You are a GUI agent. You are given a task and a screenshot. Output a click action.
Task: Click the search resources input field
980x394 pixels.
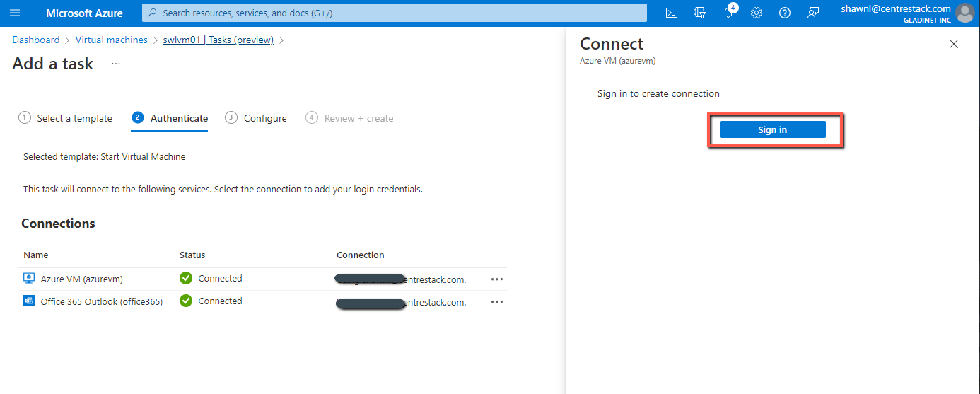pos(395,13)
